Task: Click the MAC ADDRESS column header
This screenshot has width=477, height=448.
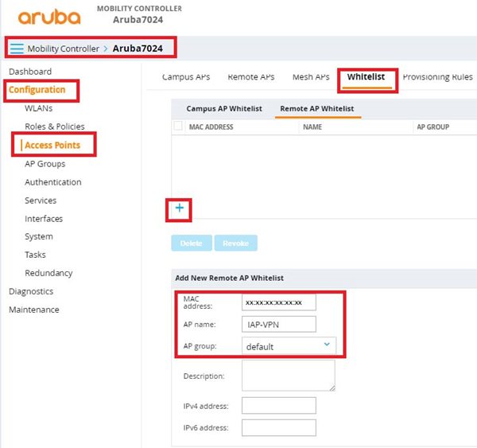Action: tap(211, 127)
